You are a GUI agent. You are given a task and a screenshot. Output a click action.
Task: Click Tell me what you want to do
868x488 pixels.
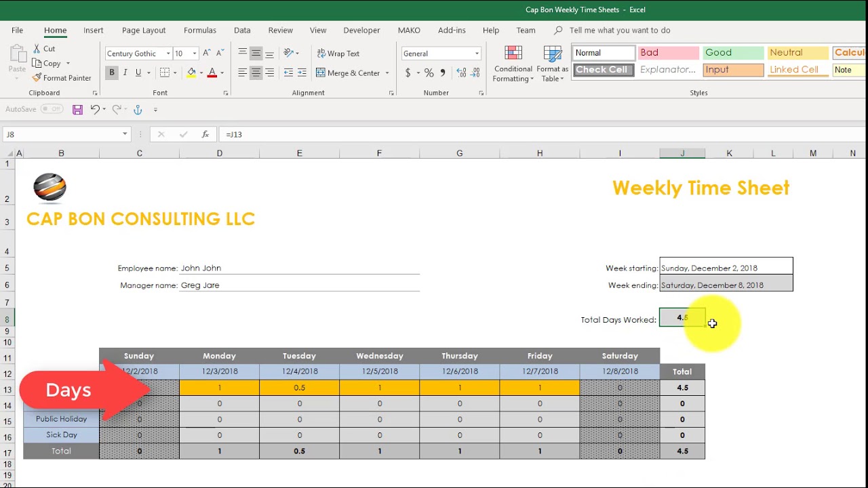[620, 30]
